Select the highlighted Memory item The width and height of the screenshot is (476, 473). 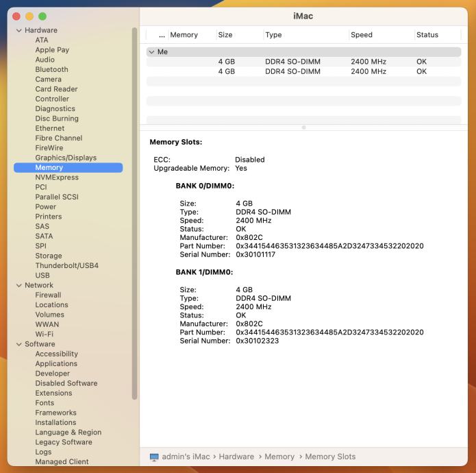point(68,168)
